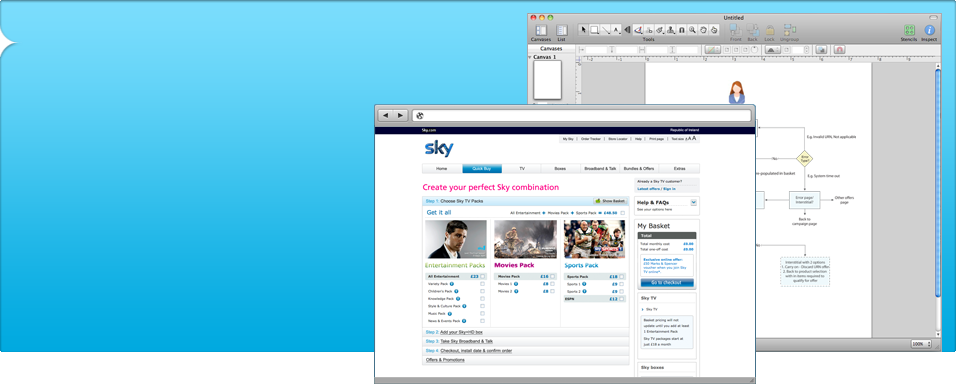Click the browser Forward arrow button
The height and width of the screenshot is (384, 956).
coord(400,115)
